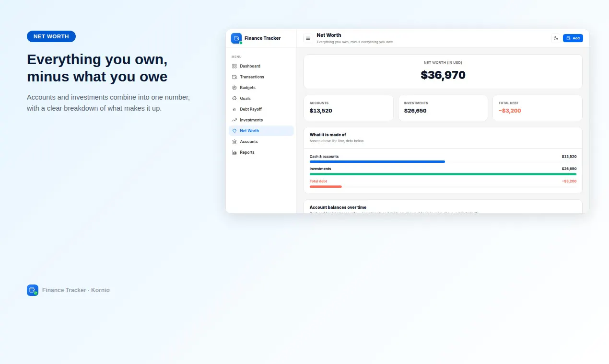Open Debt Payoff from the sidebar

coord(261,109)
